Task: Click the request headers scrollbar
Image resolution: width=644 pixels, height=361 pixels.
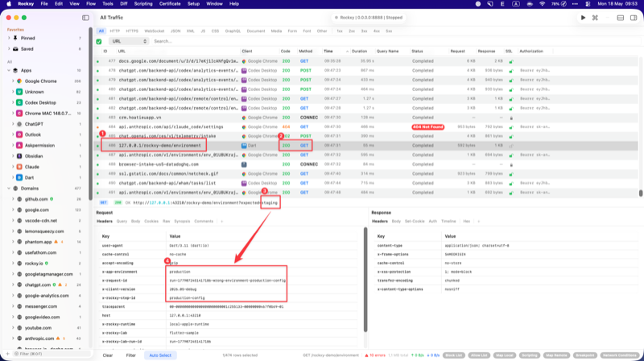Action: tap(365, 280)
